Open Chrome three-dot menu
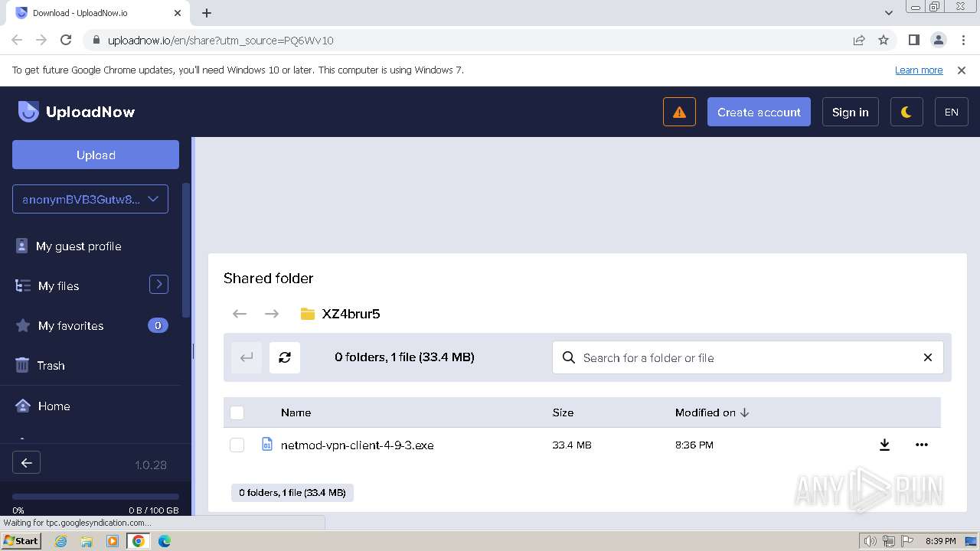Viewport: 980px width, 551px height. click(962, 41)
